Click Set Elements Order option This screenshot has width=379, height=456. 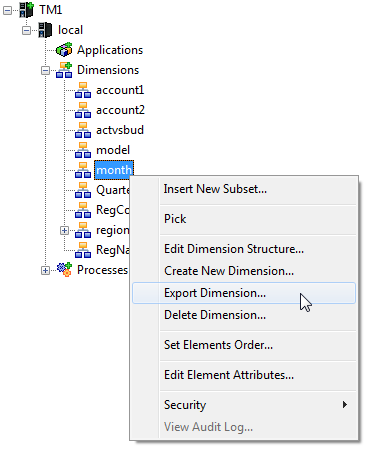pyautogui.click(x=219, y=345)
